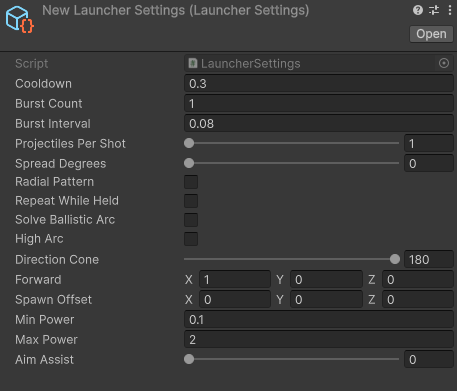Enable the Radial Pattern checkbox

click(191, 182)
